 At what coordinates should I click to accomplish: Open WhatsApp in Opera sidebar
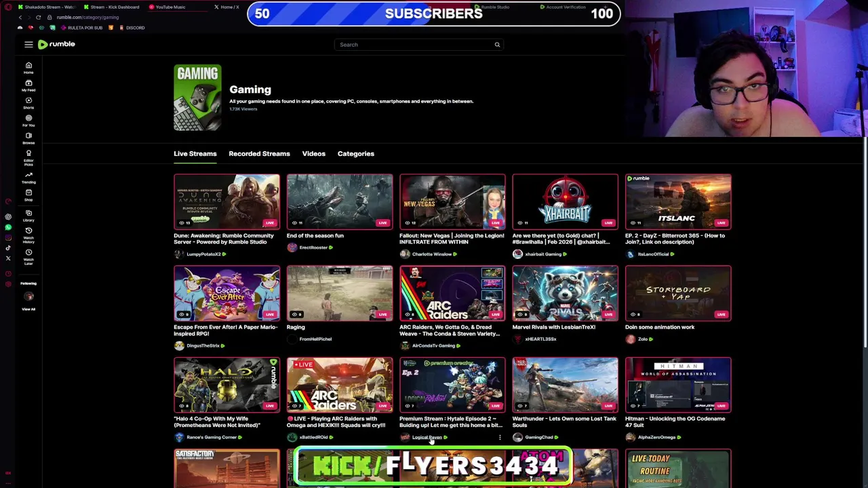point(8,227)
